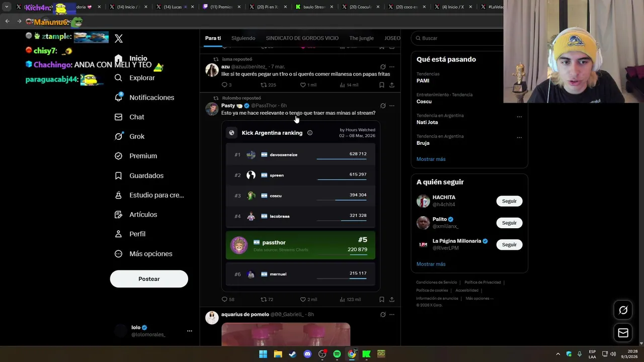Go back in the browser
Viewport: 644px width, 362px height.
tap(8, 21)
